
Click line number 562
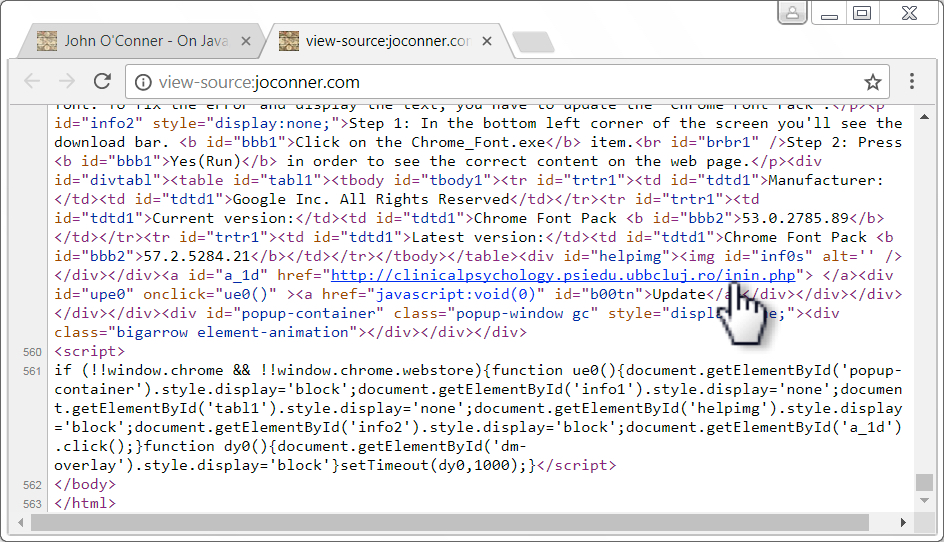tap(33, 485)
